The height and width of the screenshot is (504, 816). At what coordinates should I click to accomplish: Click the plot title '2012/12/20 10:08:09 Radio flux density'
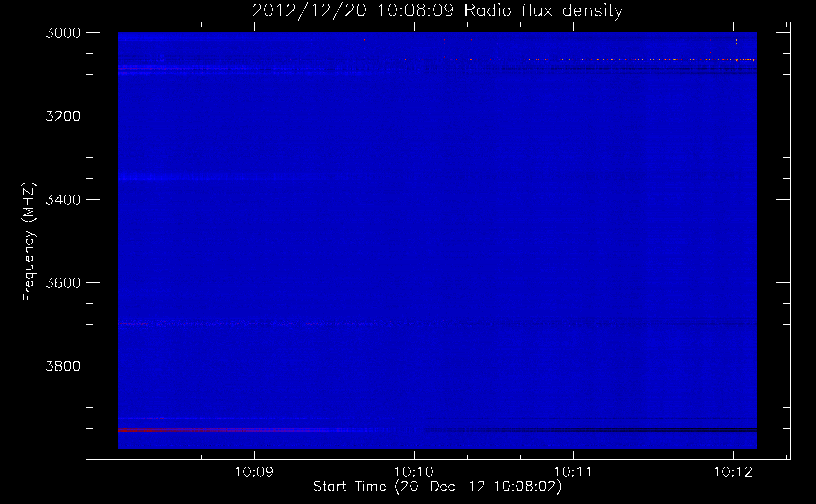(438, 10)
